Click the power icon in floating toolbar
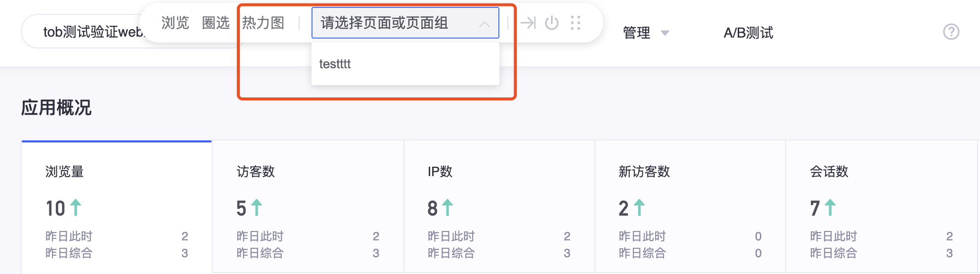Image resolution: width=980 pixels, height=274 pixels. tap(552, 23)
